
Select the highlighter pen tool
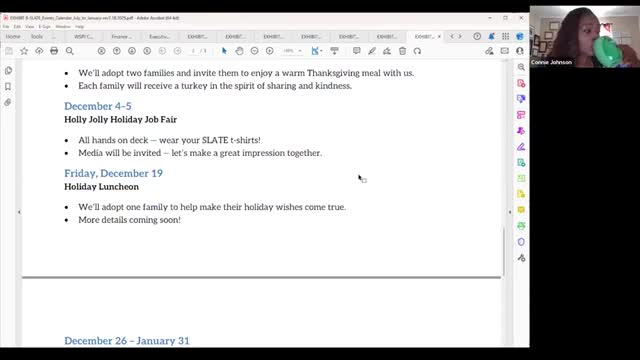coord(371,51)
